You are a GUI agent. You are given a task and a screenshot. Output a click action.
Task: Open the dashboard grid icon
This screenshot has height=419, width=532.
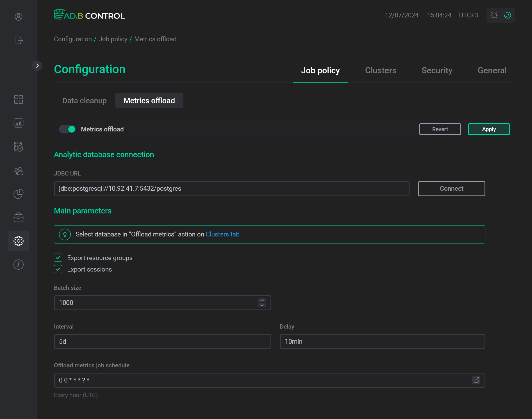[19, 99]
